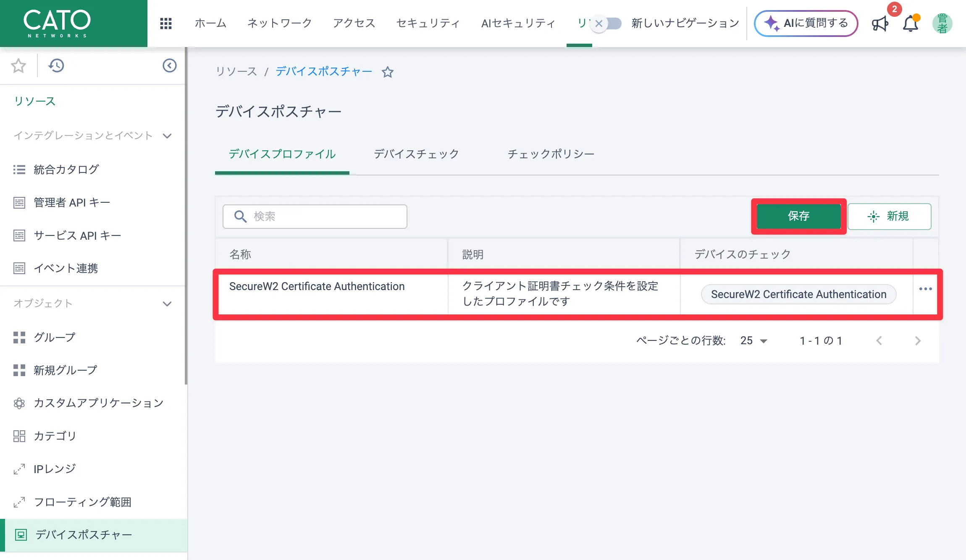Select デバイスポスチャー in the sidebar
The width and height of the screenshot is (966, 560).
coord(94,535)
